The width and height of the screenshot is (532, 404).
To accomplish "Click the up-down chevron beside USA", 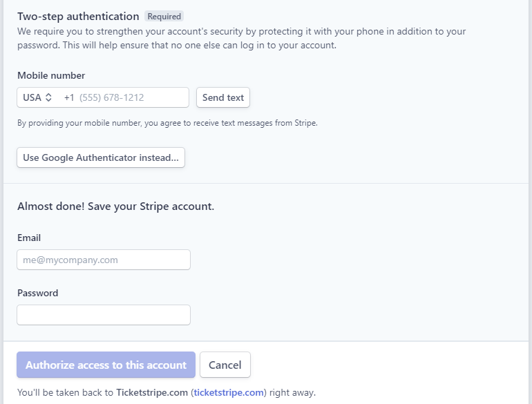I will pyautogui.click(x=48, y=97).
